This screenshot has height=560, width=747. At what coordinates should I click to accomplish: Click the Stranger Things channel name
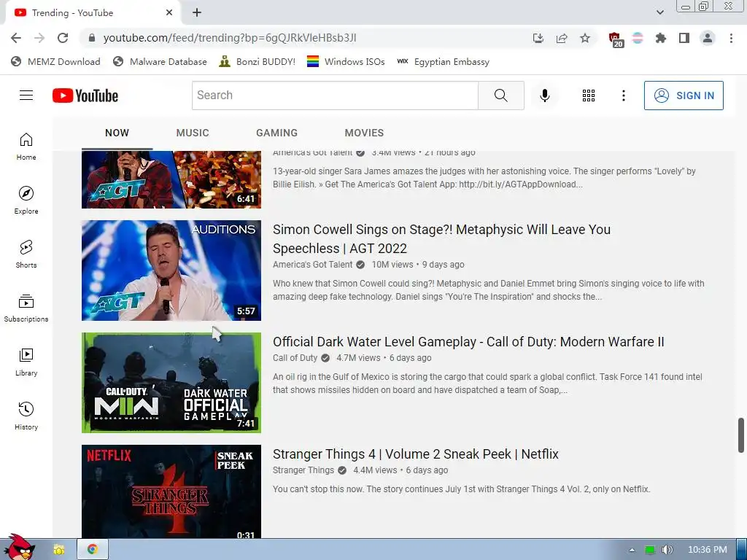coord(303,470)
